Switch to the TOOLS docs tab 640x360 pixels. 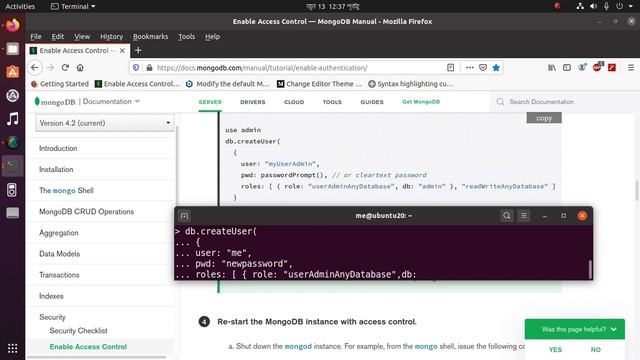pyautogui.click(x=332, y=102)
